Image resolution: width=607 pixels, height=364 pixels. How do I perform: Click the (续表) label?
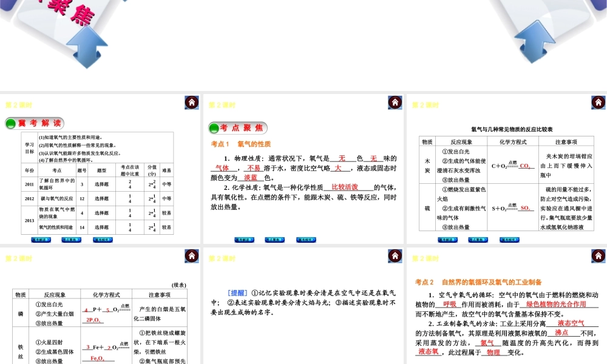pyautogui.click(x=179, y=285)
